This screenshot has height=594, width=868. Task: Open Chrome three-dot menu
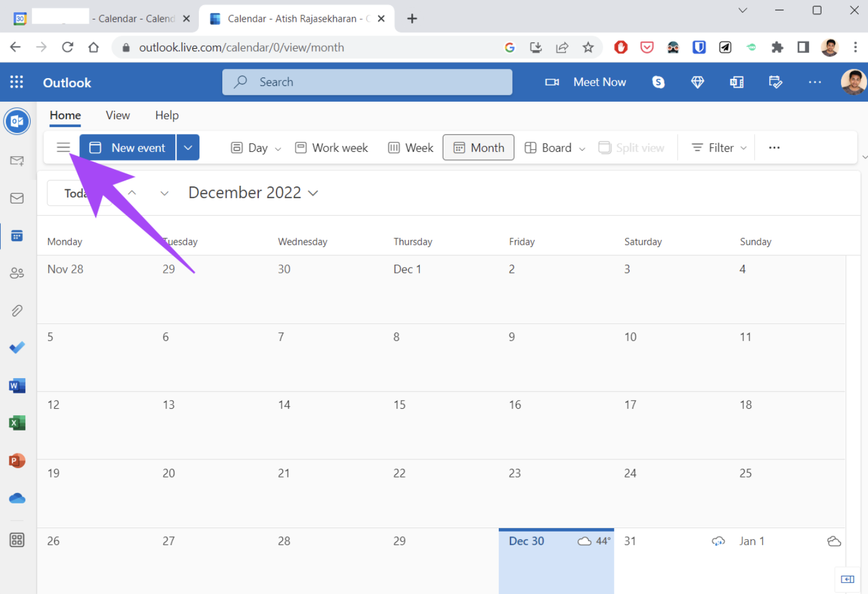855,48
